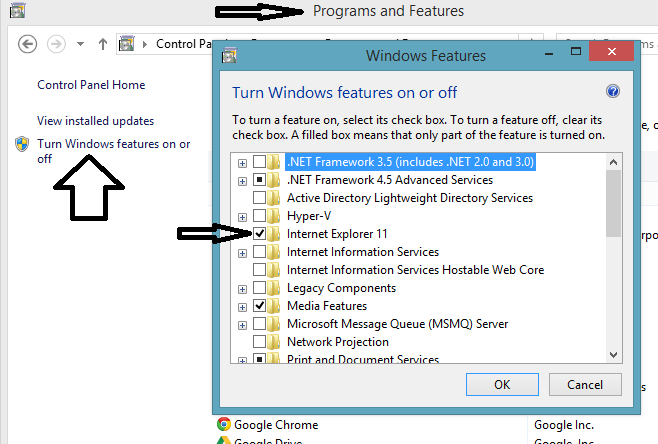Viewport: 658px width, 444px height.
Task: Enable the Legacy Components checkbox
Action: (259, 288)
